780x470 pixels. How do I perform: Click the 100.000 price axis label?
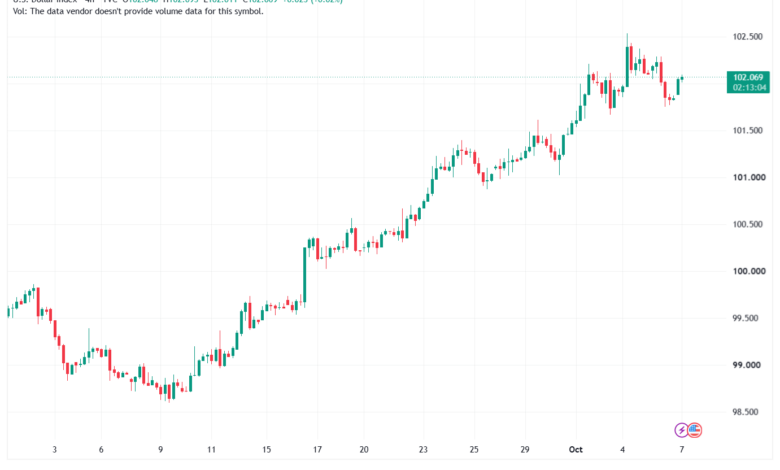pos(749,272)
